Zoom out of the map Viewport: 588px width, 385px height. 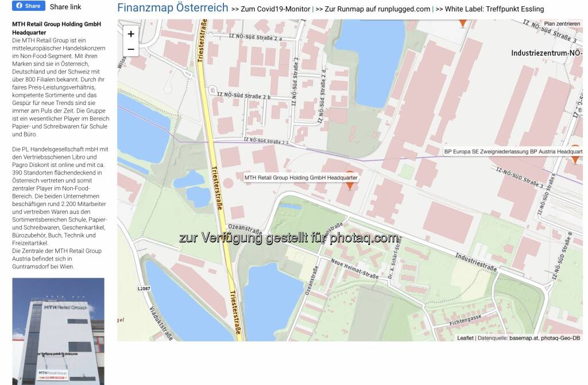coord(131,49)
